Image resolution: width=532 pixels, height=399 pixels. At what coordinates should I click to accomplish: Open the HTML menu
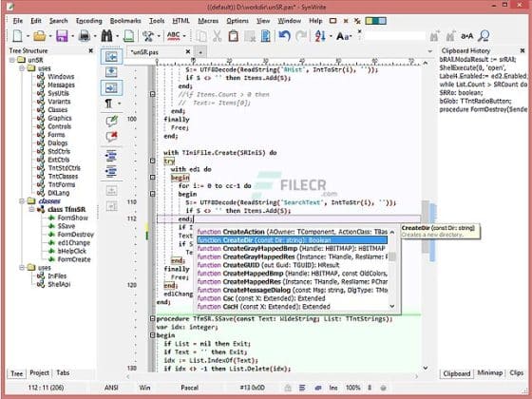point(180,21)
